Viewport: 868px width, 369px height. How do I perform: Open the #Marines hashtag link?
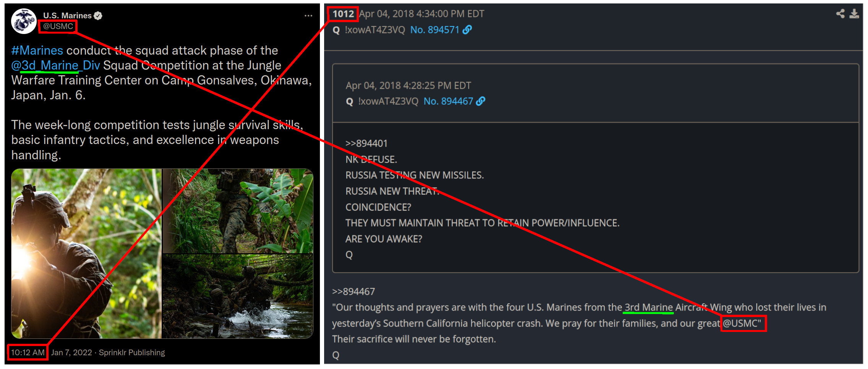tap(37, 50)
